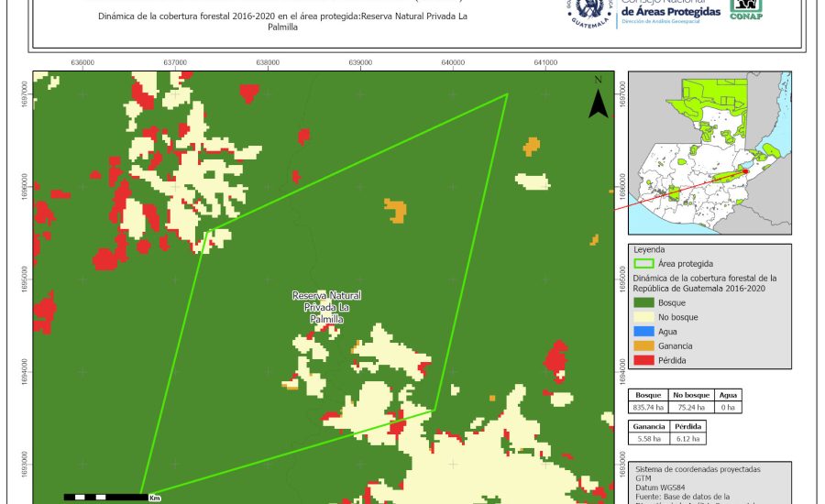Image resolution: width=825 pixels, height=504 pixels.
Task: Click the 6.12 ha Pérdida value cell
Action: coord(689,440)
